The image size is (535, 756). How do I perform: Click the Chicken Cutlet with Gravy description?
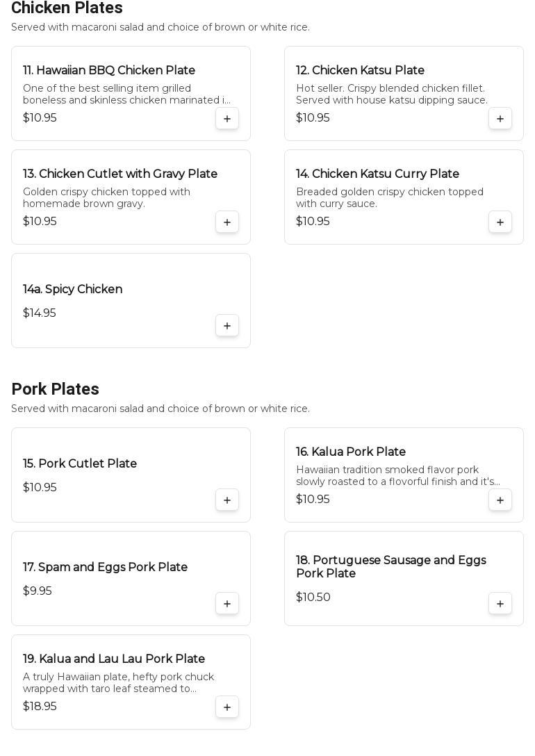106,197
